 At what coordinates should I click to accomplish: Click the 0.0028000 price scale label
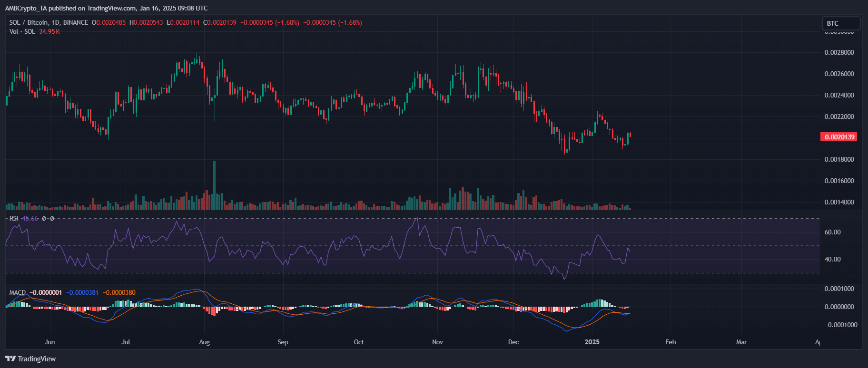coord(839,52)
